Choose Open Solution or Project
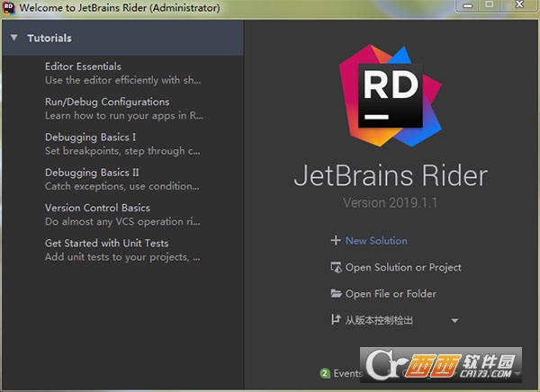Viewport: 540px width, 392px height. (x=403, y=267)
